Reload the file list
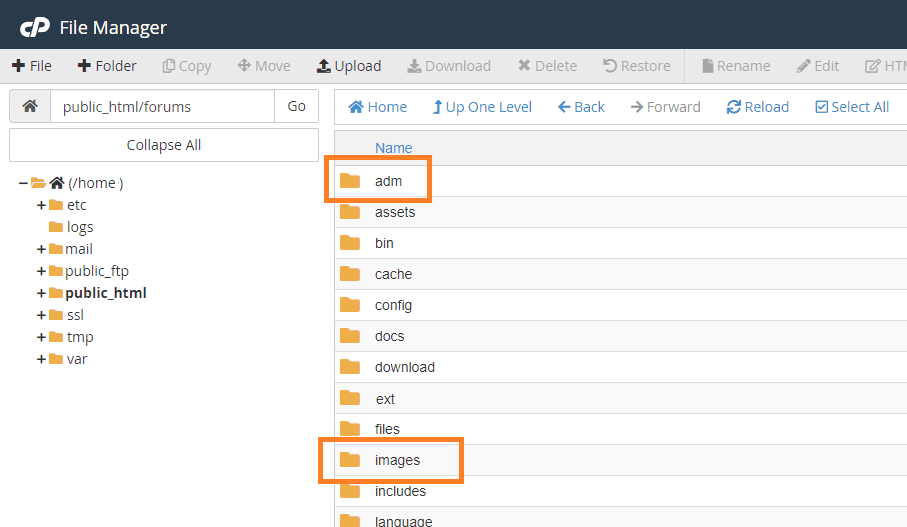907x527 pixels. [x=757, y=107]
